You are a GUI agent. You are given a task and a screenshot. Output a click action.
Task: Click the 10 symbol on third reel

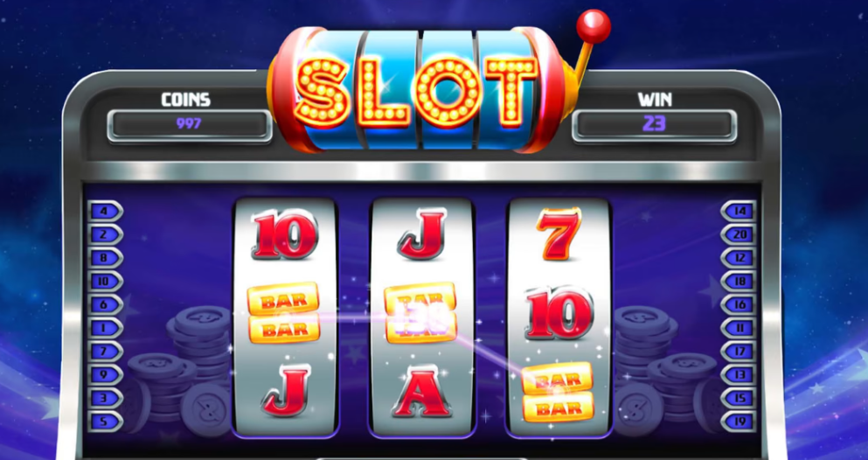[559, 313]
